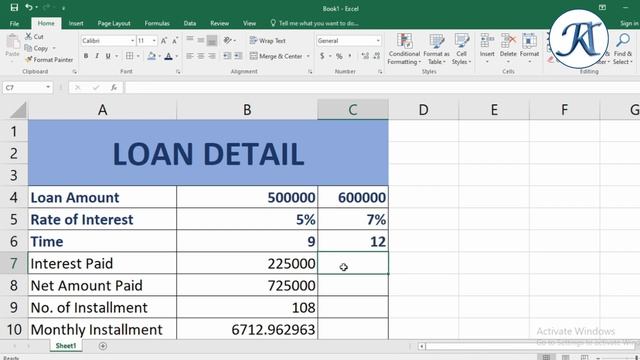
Task: Click the Save icon in title bar
Action: [14, 7]
